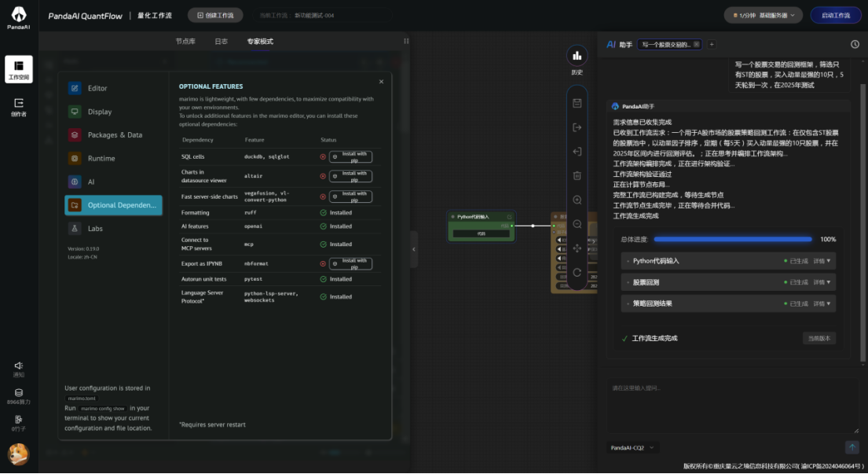Screen dimensions: 868x474
Task: Click the 算力 compute credits coin icon
Action: click(19, 392)
